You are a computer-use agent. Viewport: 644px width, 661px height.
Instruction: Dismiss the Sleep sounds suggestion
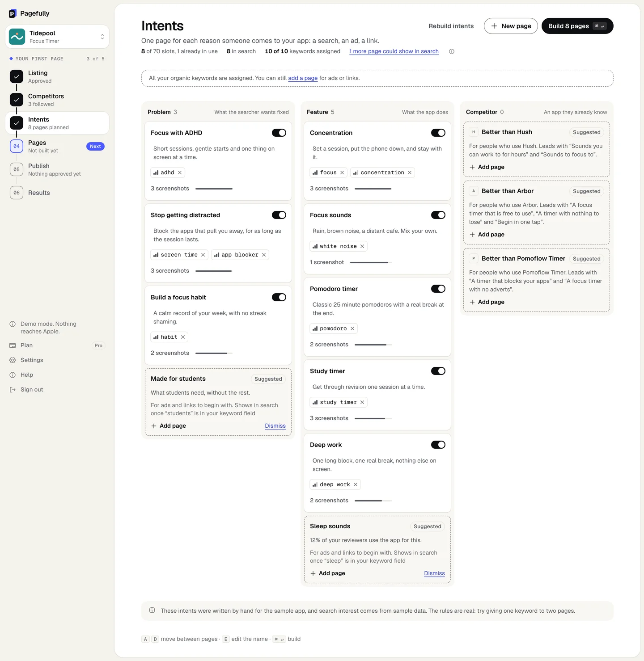point(434,573)
